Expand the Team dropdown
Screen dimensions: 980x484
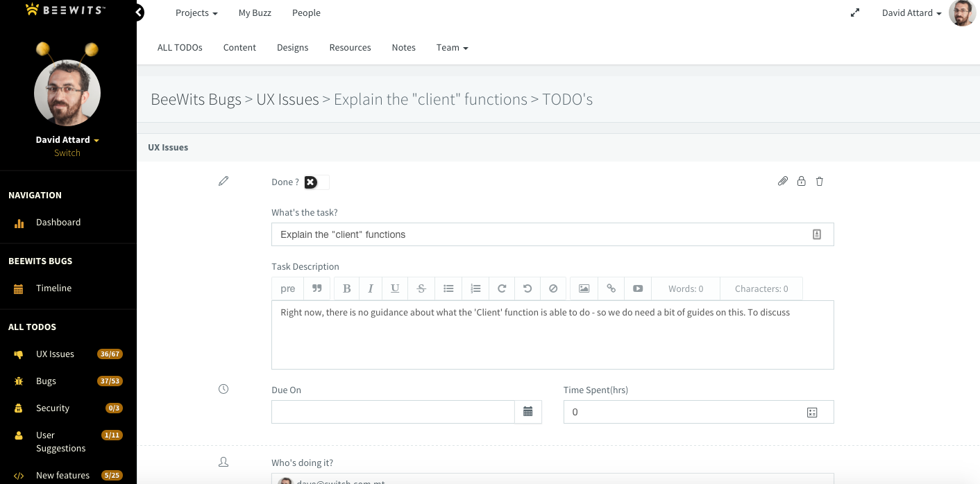(x=452, y=47)
